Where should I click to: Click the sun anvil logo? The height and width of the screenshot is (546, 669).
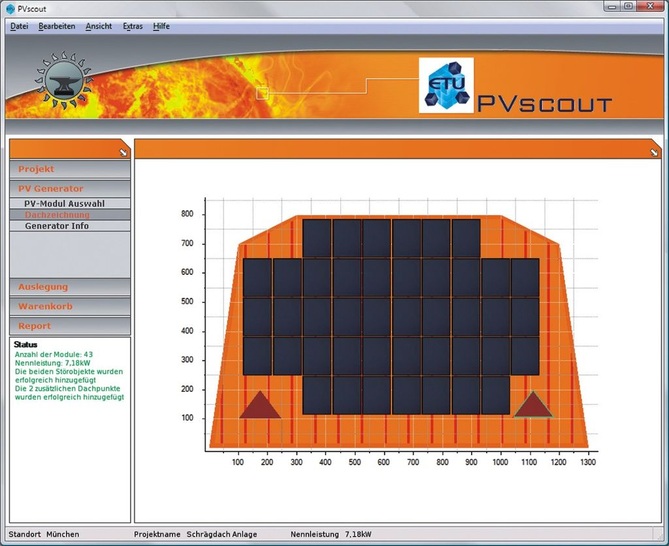tap(64, 80)
